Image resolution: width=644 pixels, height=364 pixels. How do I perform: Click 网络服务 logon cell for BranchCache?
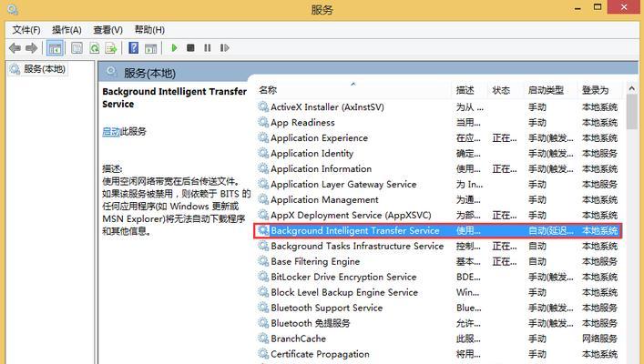click(x=599, y=339)
